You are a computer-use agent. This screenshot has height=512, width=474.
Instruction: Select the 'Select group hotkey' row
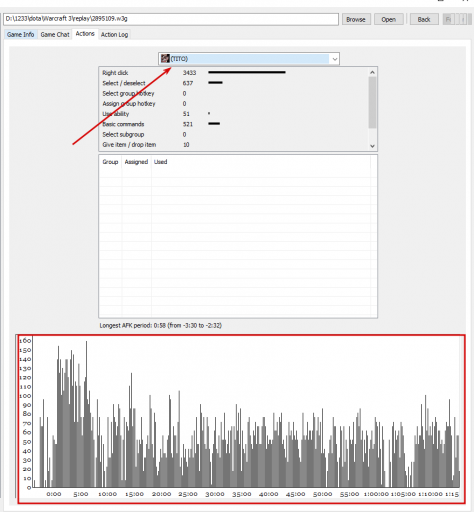click(x=233, y=93)
